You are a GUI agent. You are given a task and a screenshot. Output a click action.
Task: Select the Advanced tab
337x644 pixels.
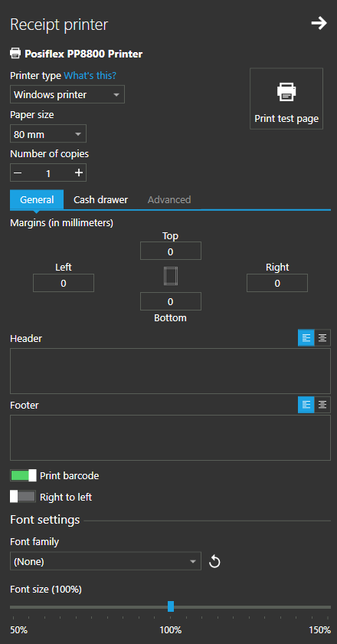click(x=169, y=199)
